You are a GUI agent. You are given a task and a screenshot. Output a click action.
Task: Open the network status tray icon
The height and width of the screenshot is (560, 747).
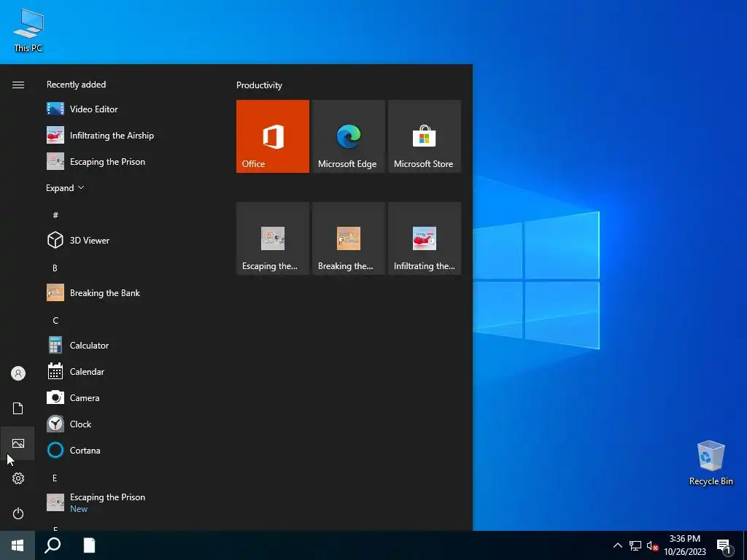(635, 545)
